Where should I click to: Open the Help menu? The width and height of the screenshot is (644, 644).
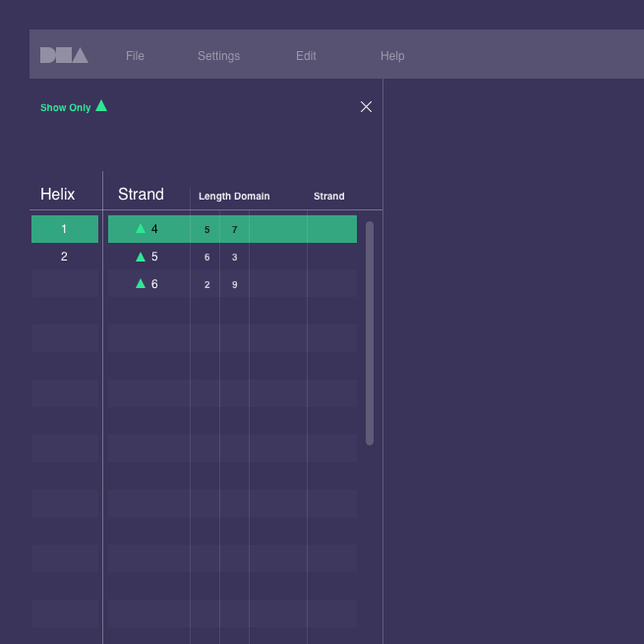click(x=392, y=56)
